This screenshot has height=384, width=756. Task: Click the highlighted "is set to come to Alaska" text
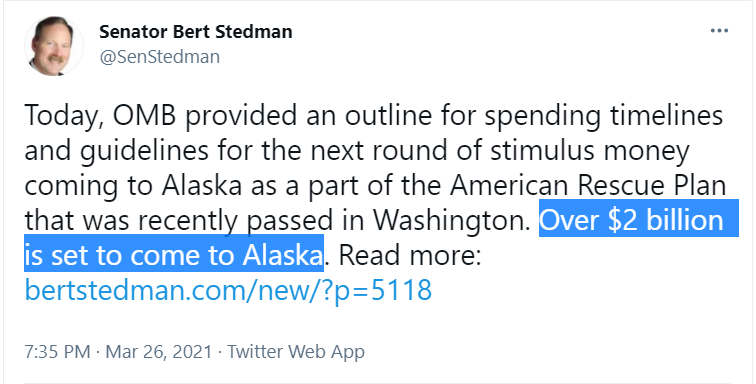(174, 255)
